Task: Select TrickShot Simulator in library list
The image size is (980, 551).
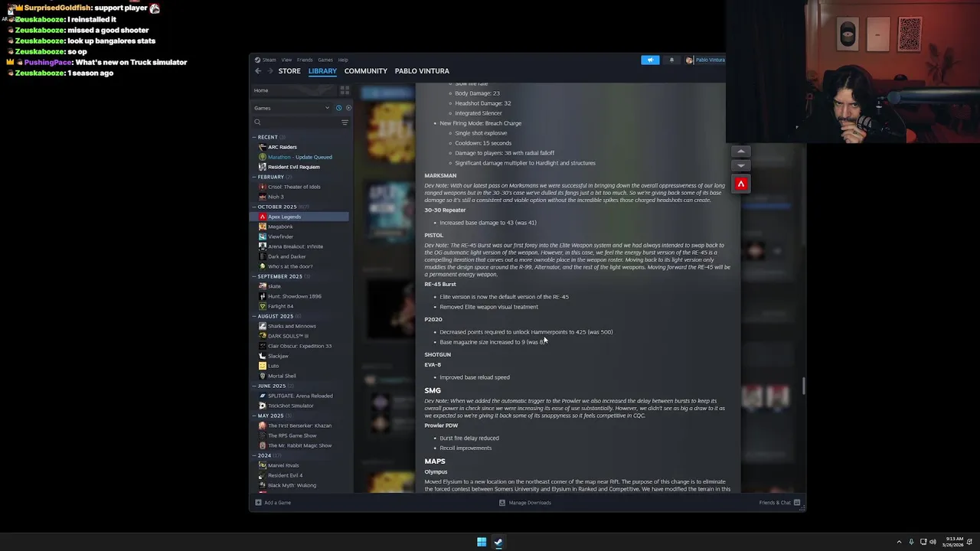Action: point(291,406)
